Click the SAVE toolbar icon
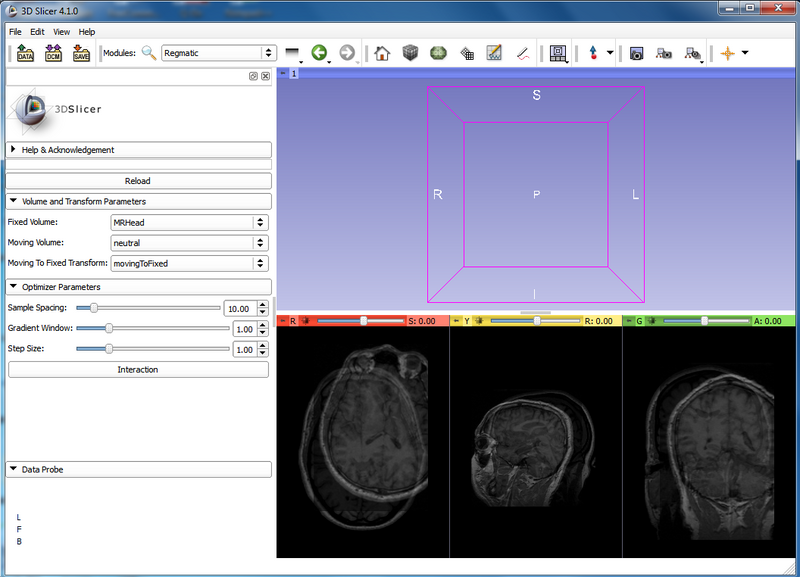 coord(81,53)
